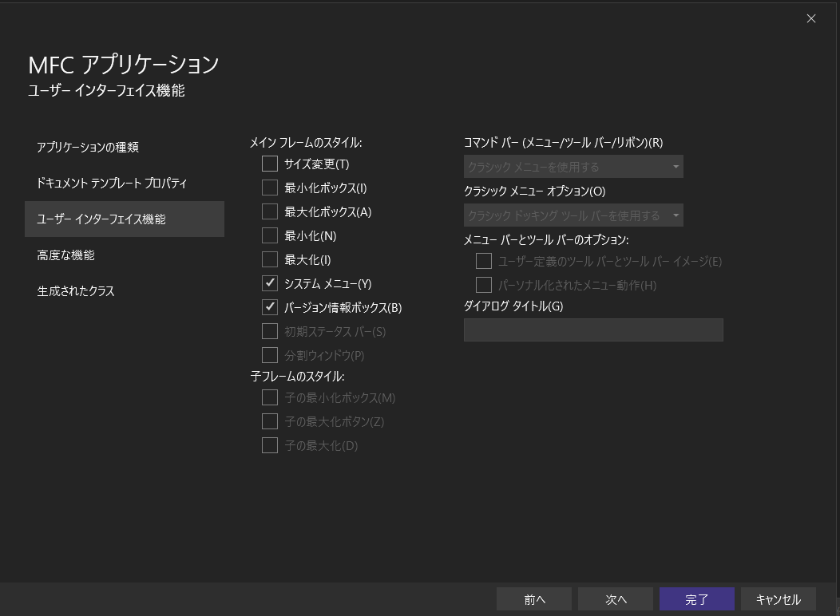
Task: Click the ダイアログ タイトル input field
Action: [x=593, y=330]
